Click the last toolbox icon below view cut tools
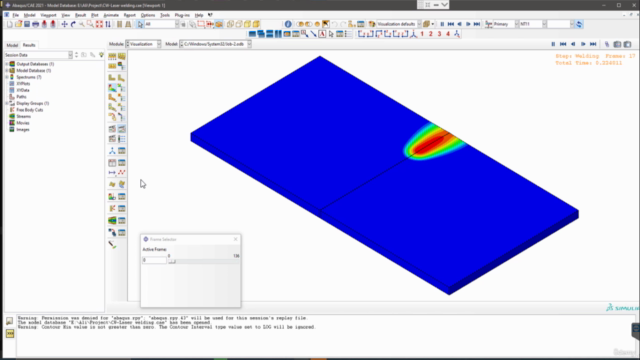Screen dimensions: 640x360 112,245
